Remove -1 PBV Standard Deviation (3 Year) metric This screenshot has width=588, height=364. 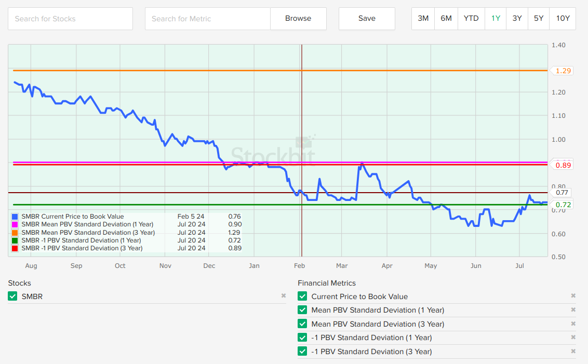(573, 351)
